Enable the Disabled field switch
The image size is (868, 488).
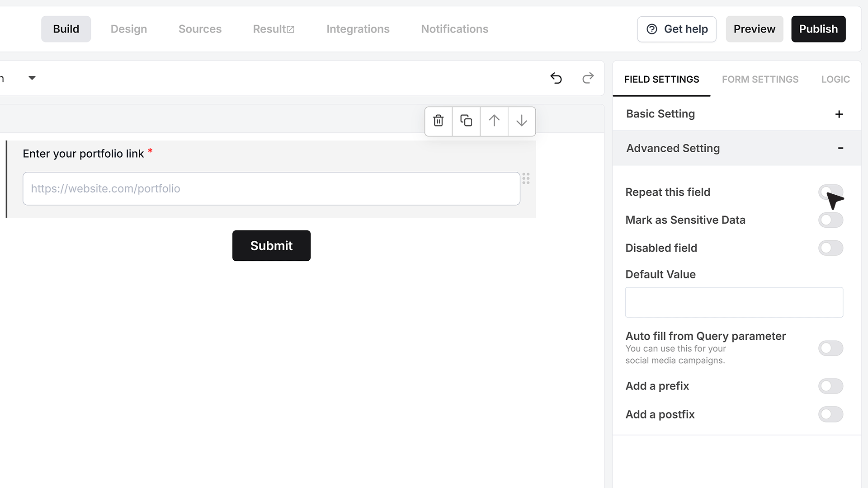(830, 248)
